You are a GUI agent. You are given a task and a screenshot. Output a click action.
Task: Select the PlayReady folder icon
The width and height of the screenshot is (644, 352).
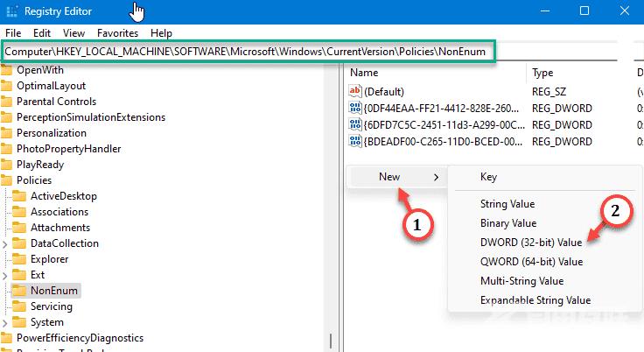point(6,165)
